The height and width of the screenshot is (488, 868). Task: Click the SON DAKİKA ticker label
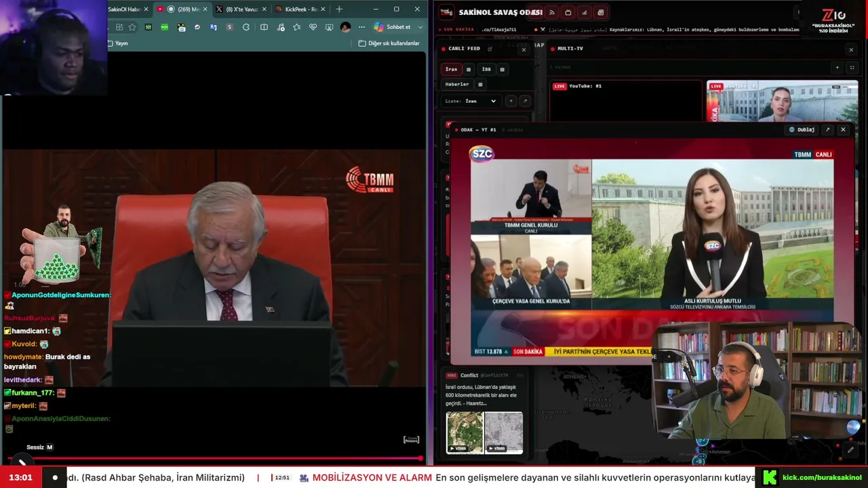[x=458, y=30]
